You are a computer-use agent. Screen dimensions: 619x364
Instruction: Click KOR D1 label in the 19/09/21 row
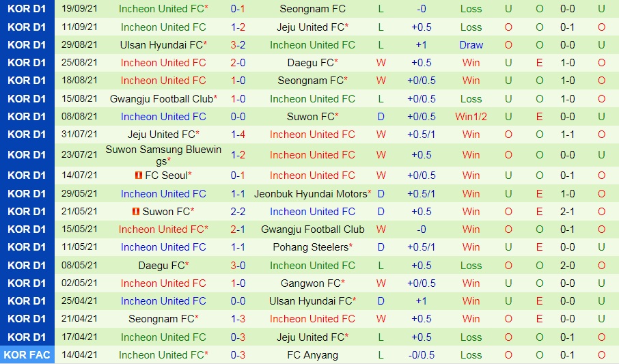point(27,9)
